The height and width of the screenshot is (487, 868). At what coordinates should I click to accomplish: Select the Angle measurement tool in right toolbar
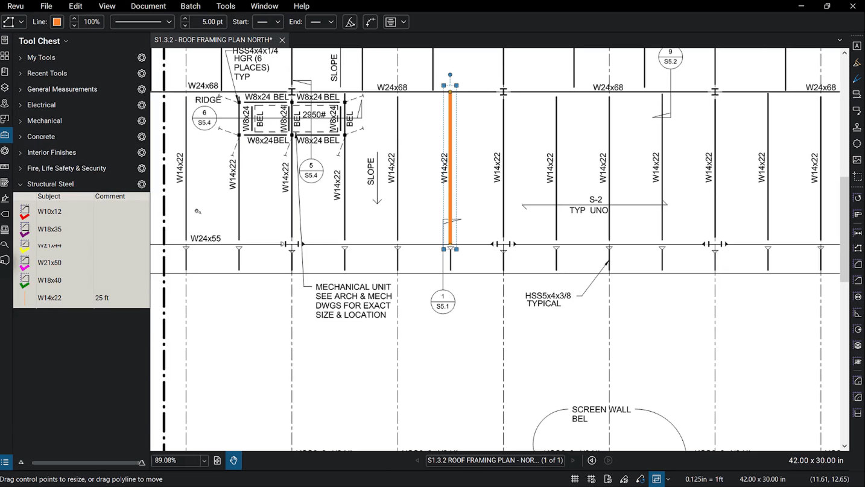857,313
